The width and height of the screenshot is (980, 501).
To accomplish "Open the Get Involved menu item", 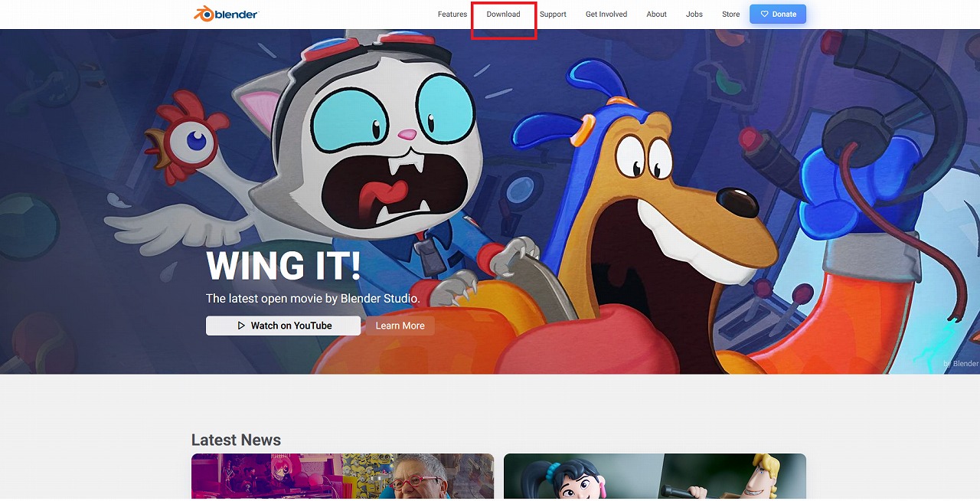I will tap(606, 15).
